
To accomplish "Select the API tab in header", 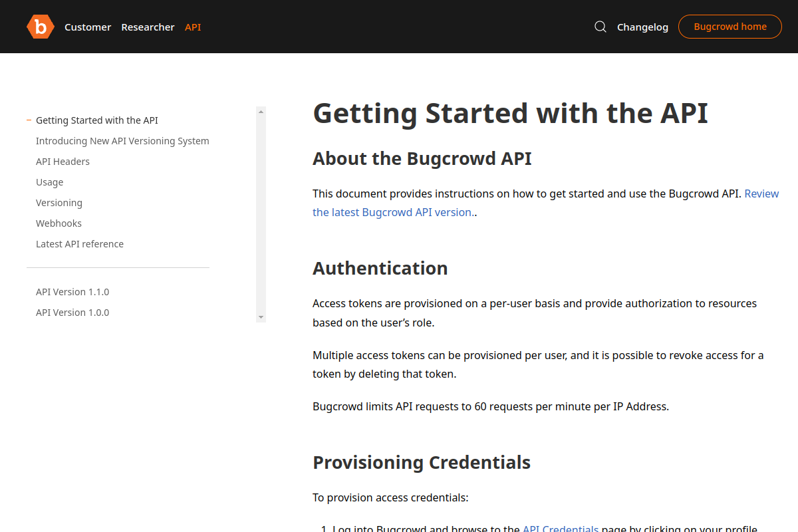I will 193,27.
